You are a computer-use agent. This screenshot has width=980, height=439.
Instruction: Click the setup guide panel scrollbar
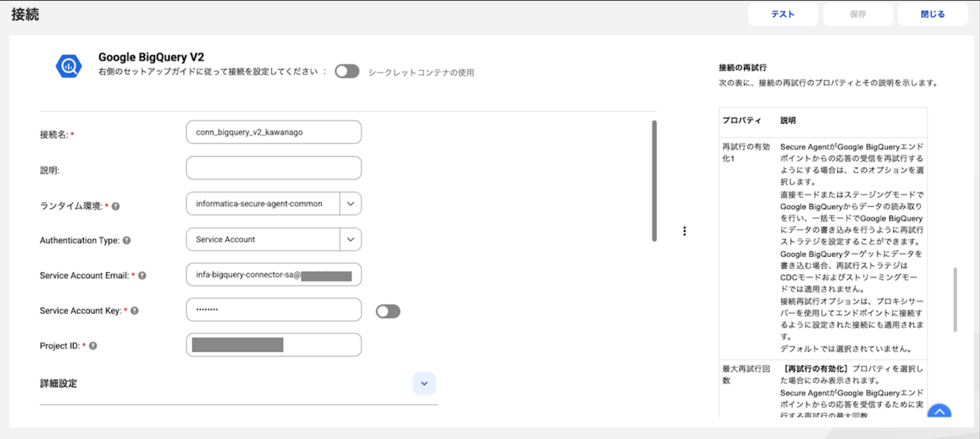pyautogui.click(x=955, y=299)
